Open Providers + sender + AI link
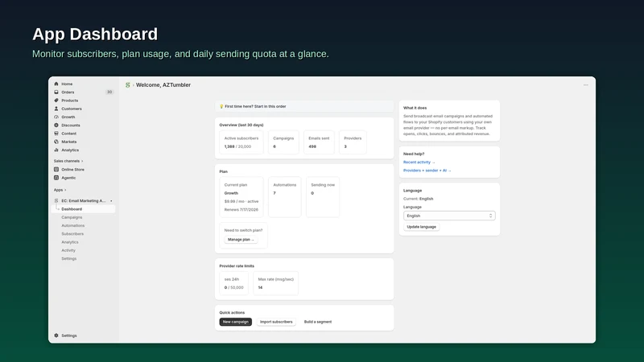Image resolution: width=644 pixels, height=362 pixels. click(427, 171)
